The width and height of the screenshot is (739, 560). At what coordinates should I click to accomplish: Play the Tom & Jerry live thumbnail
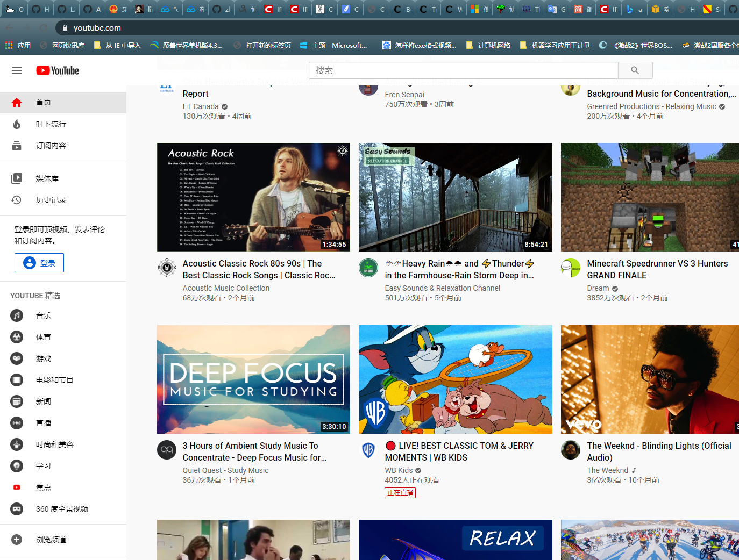[456, 379]
